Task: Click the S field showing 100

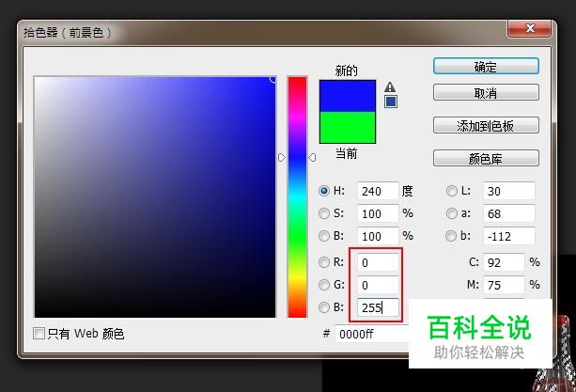Action: (x=378, y=213)
